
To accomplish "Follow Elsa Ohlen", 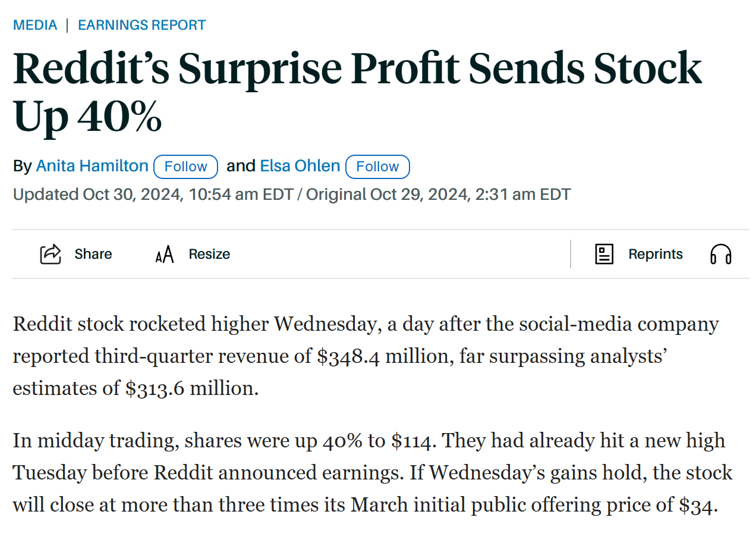I will [377, 167].
